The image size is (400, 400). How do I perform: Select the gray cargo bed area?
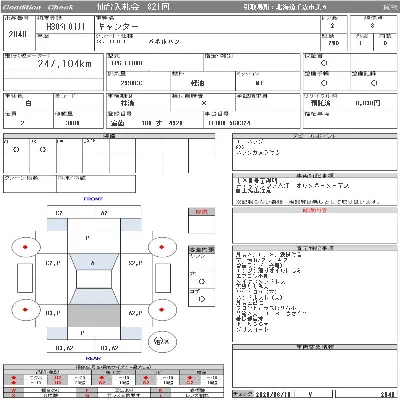point(94,316)
